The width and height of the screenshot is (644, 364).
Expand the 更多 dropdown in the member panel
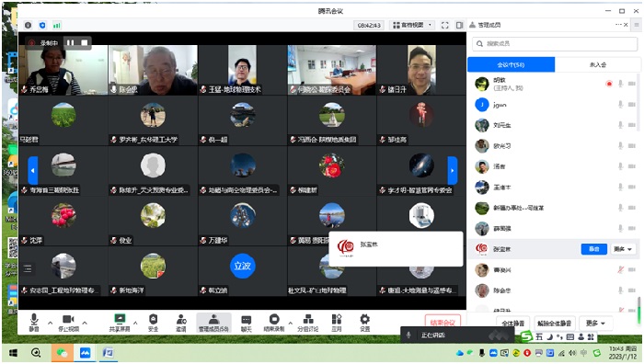point(595,324)
